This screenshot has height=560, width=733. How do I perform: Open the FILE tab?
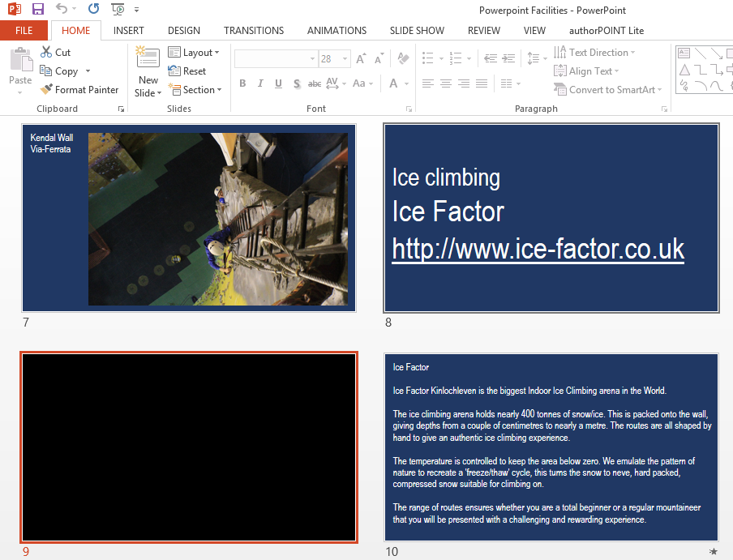(24, 30)
